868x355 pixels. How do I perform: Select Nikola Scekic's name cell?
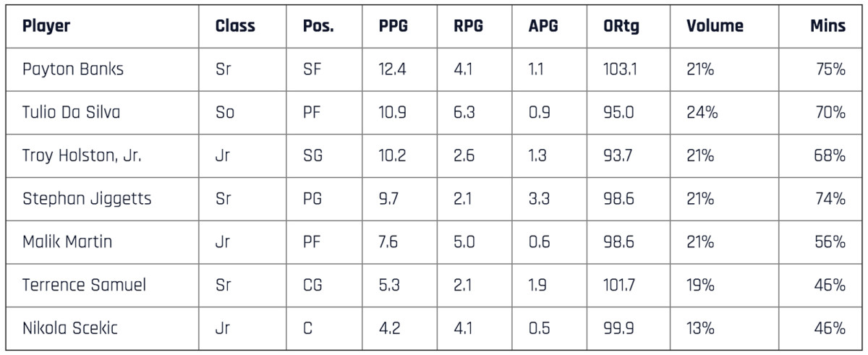pos(70,328)
